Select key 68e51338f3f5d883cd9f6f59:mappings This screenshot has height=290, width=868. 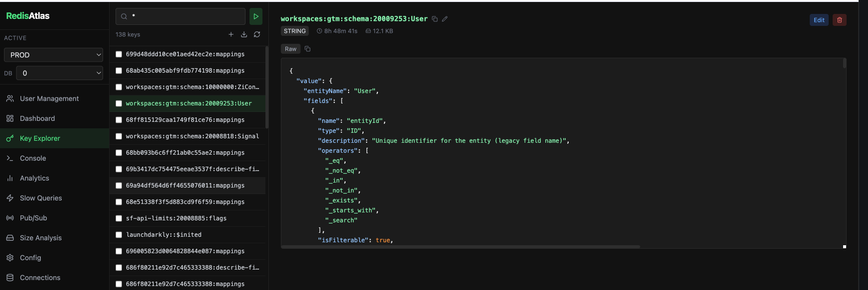(188, 202)
